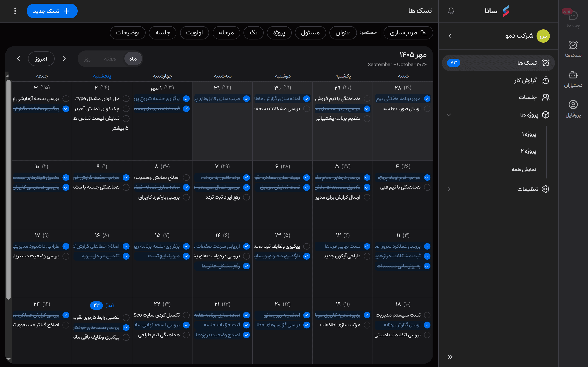Image resolution: width=588 pixels, height=367 pixels.
Task: Check the 'تست سیستم مدیریت' task checkbox
Action: [x=427, y=315]
